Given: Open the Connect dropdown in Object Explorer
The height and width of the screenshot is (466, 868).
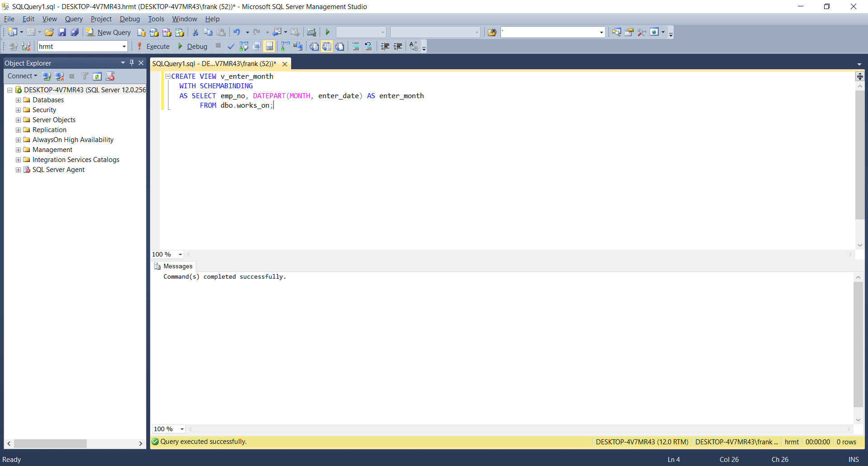Looking at the screenshot, I should pos(22,76).
